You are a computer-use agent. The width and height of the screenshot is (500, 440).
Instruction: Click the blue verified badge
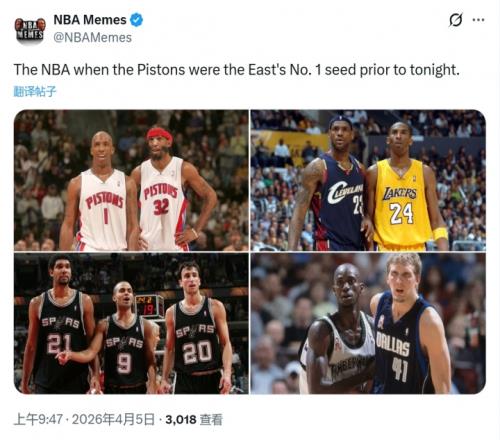tap(136, 20)
